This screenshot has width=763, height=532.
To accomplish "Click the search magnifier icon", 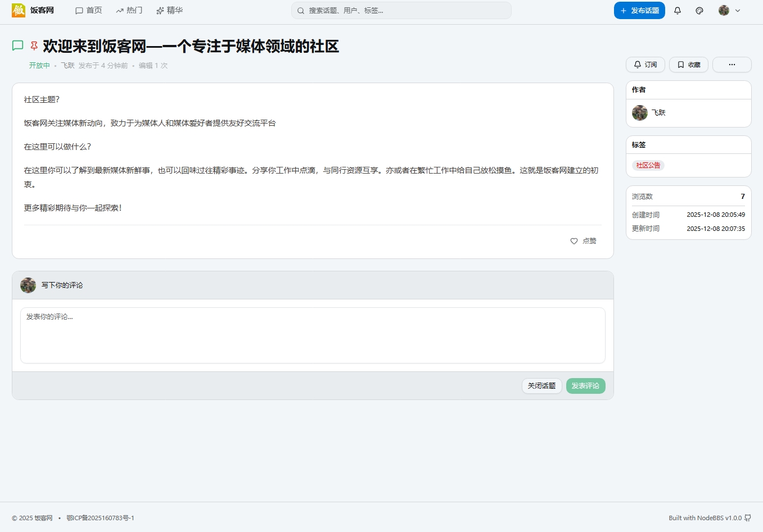I will coord(301,11).
